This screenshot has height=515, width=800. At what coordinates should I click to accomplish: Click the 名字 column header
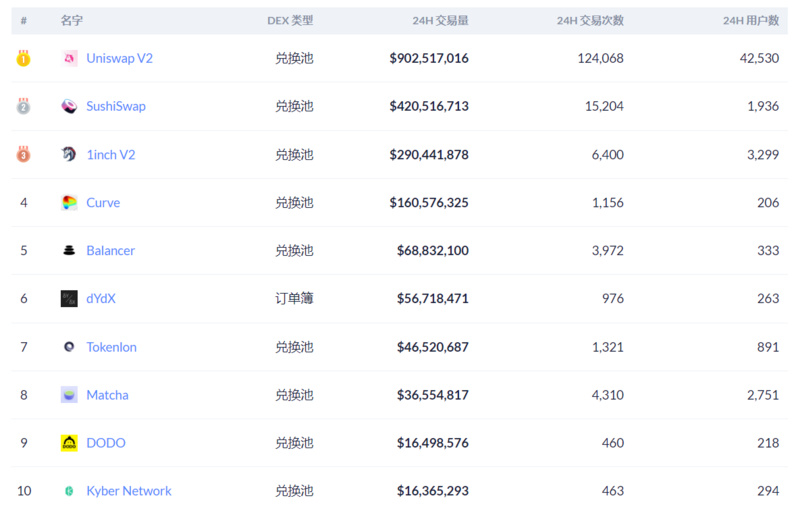point(71,20)
